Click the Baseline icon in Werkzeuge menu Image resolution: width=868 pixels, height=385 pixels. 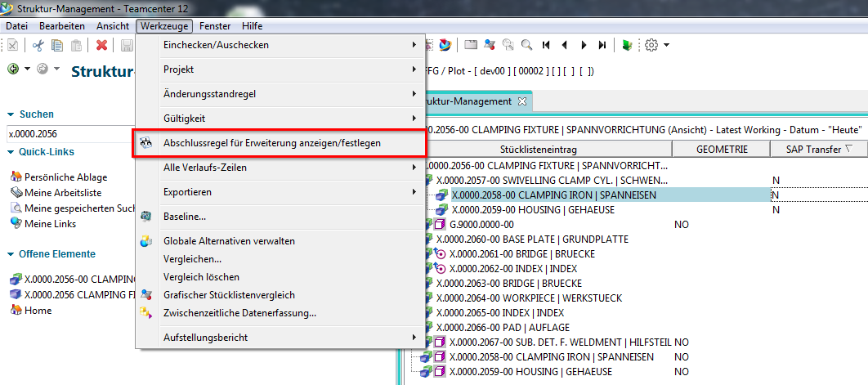(x=145, y=217)
